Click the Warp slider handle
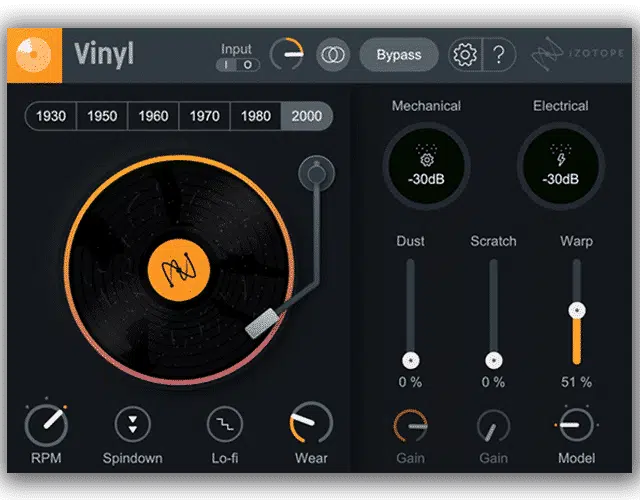 (577, 311)
